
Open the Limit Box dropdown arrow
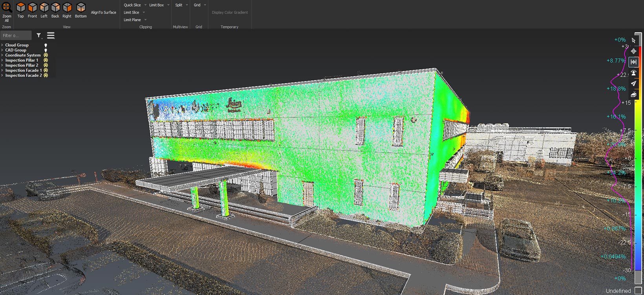coord(168,5)
